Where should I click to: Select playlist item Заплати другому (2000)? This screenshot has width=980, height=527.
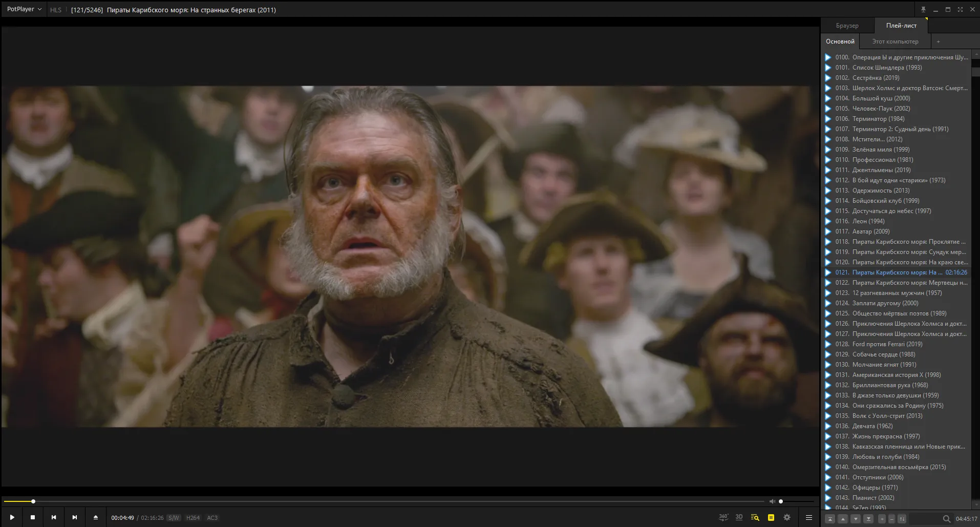pos(897,303)
